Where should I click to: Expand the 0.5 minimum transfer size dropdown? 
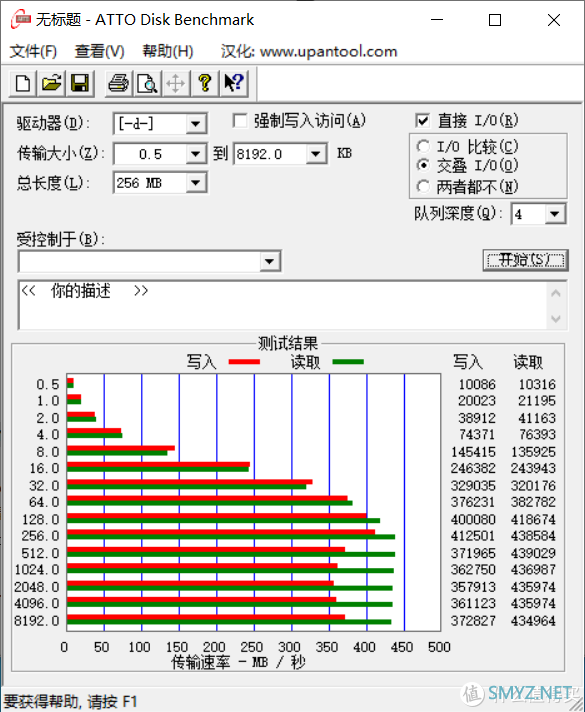196,154
